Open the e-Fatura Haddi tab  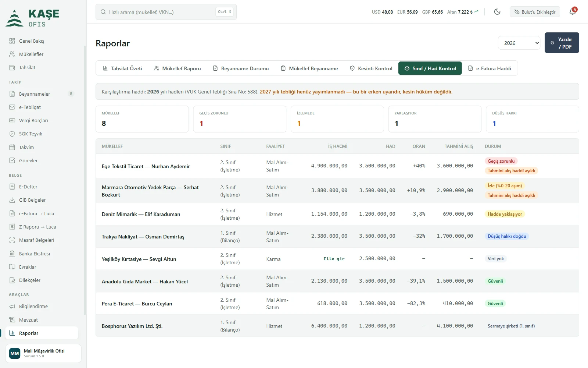pos(490,68)
